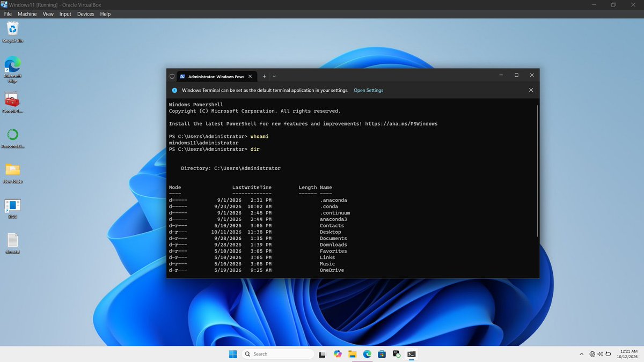Click the info icon in the terminal notification bar
This screenshot has width=644, height=362.
pos(174,90)
